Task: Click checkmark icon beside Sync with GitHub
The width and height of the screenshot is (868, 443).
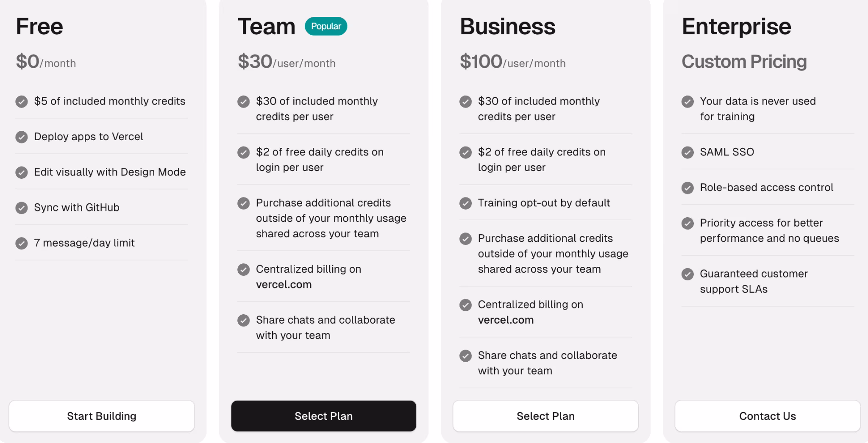Action: pos(22,208)
